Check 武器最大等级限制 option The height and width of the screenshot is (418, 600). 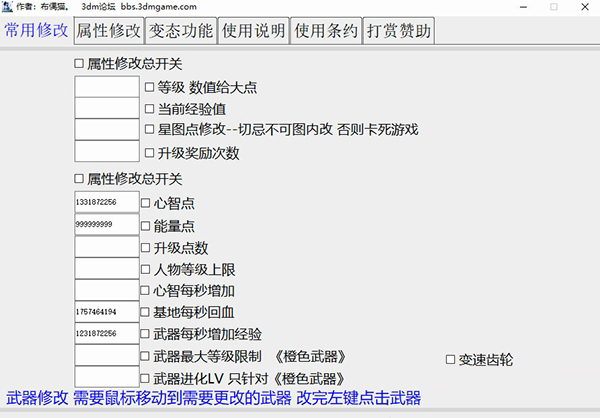pyautogui.click(x=145, y=356)
